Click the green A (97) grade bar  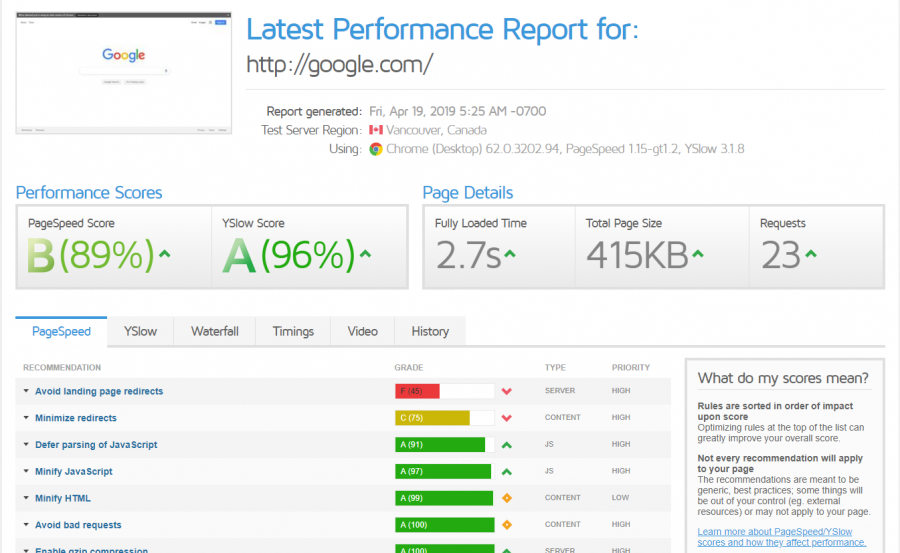[x=443, y=471]
